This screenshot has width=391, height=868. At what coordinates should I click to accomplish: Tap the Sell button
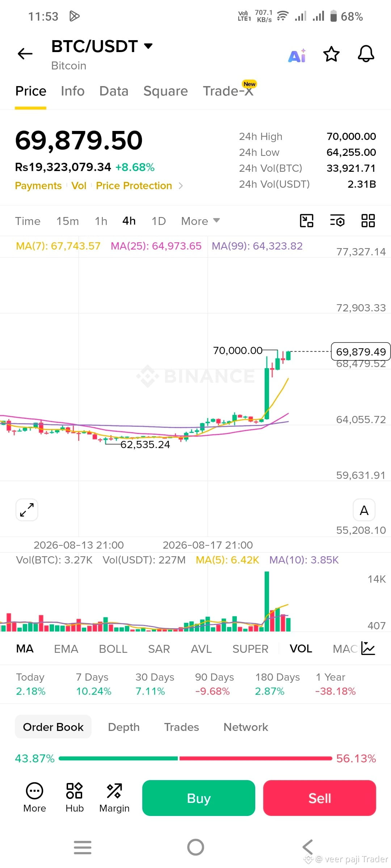coord(320,798)
